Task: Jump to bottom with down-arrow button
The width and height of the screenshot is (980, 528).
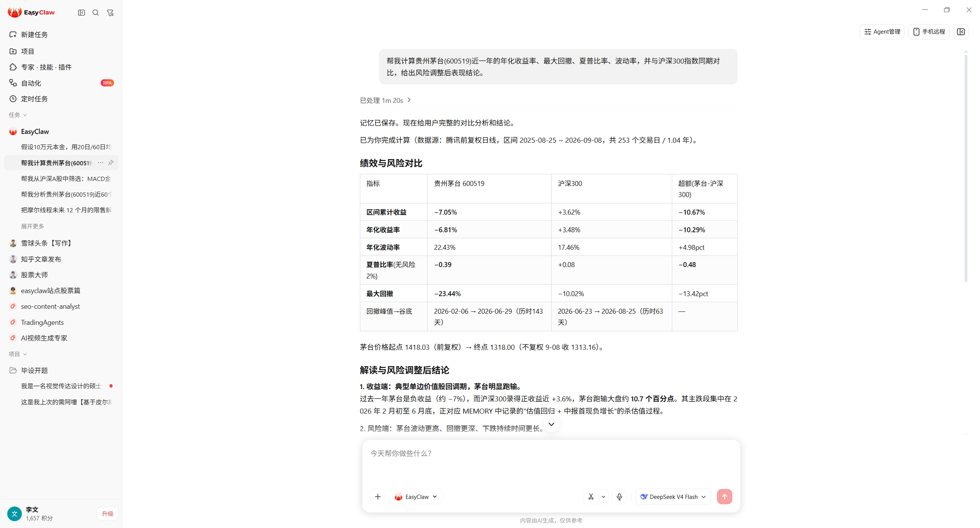Action: pos(551,424)
